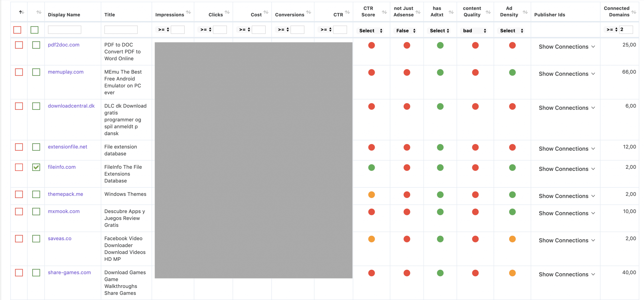644x300 pixels.
Task: Select content Quality bad filter
Action: click(x=474, y=29)
